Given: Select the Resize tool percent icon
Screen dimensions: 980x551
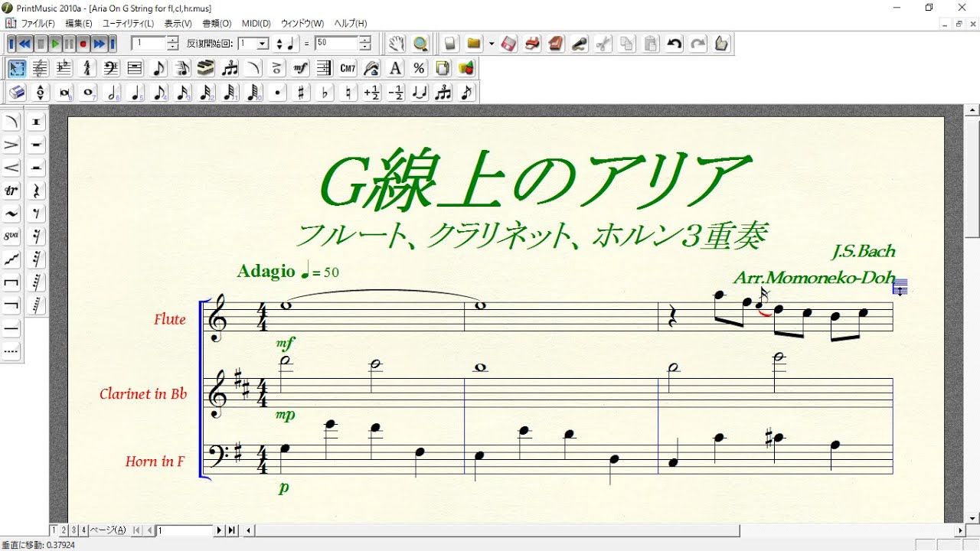Looking at the screenshot, I should coord(419,69).
